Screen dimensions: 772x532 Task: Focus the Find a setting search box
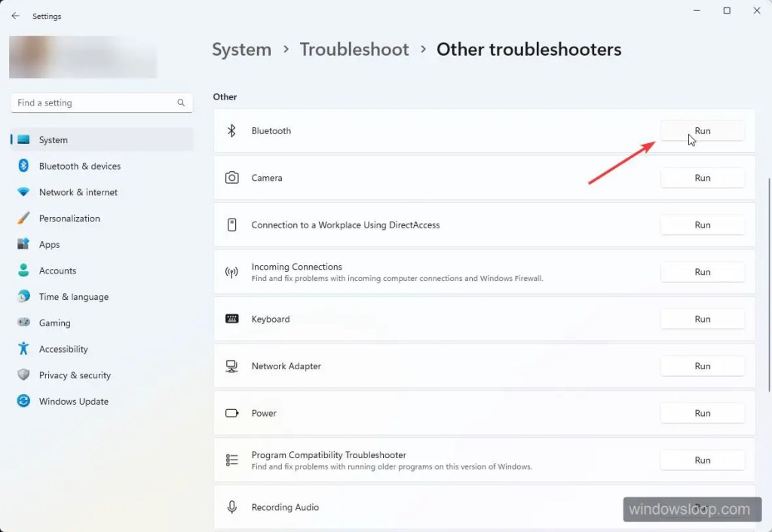point(94,102)
